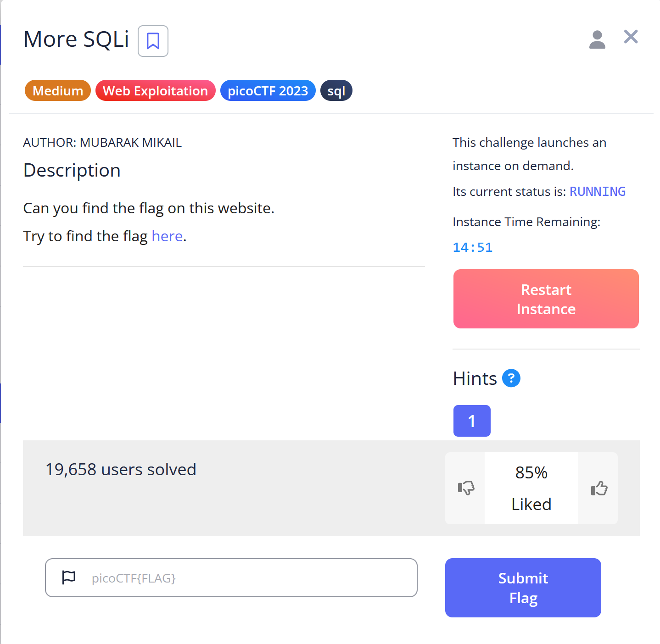Click the flag icon in input box
The image size is (660, 644).
pos(69,577)
